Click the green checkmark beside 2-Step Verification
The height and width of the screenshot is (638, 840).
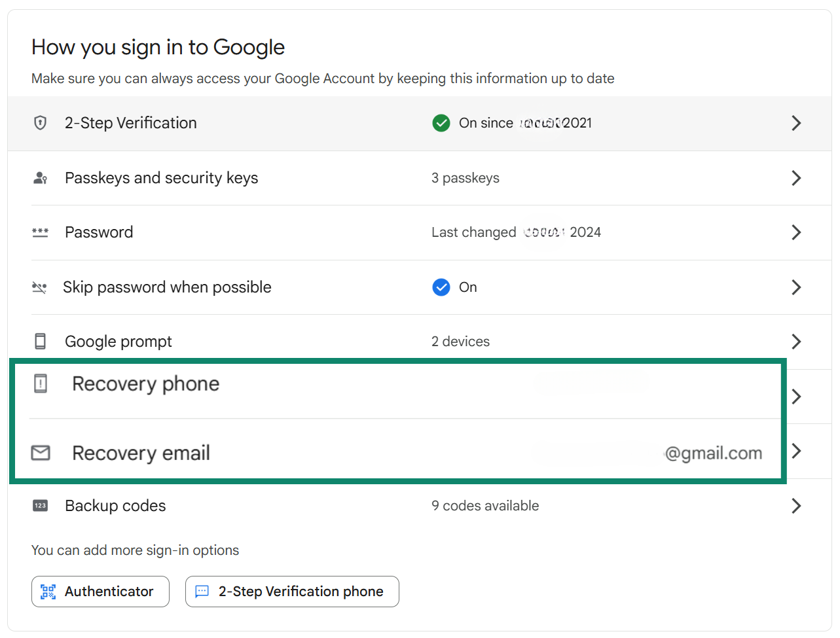tap(441, 123)
